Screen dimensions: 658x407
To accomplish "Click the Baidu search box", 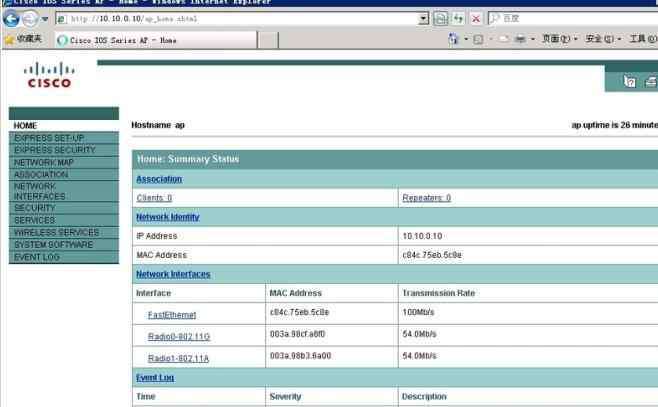I will point(573,18).
